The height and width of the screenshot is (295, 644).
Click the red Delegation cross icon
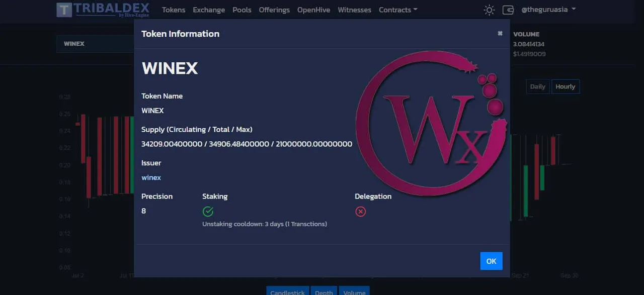pyautogui.click(x=360, y=212)
